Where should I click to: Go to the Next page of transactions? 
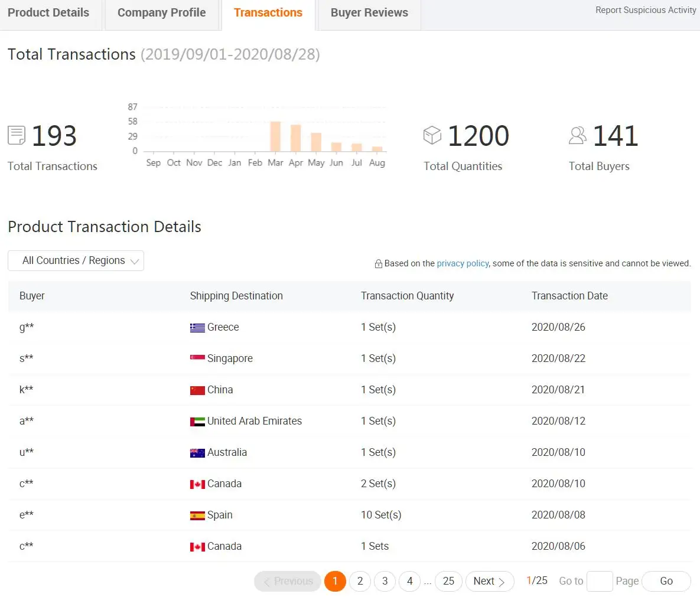(x=489, y=581)
